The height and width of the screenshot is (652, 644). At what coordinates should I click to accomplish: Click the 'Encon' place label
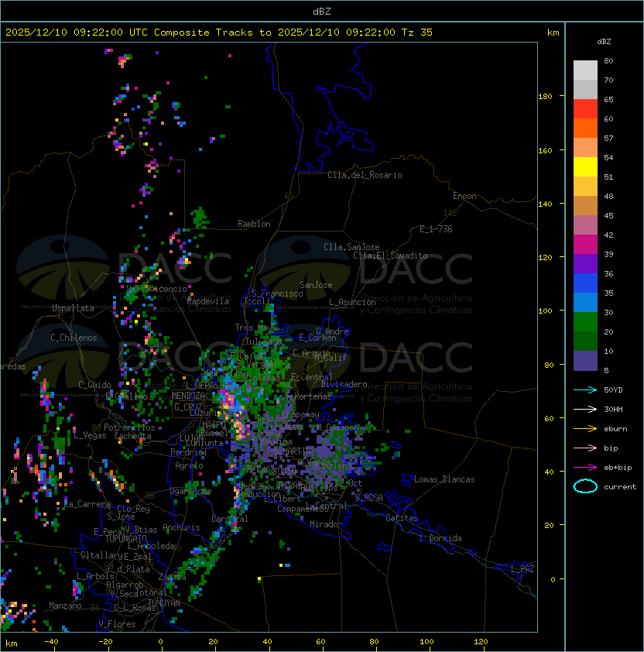pyautogui.click(x=464, y=196)
